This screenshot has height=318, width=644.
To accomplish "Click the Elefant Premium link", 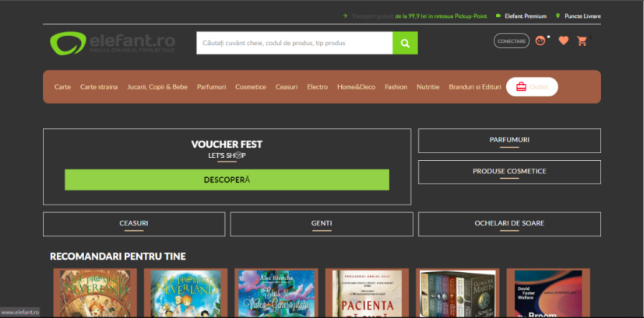I will point(526,16).
